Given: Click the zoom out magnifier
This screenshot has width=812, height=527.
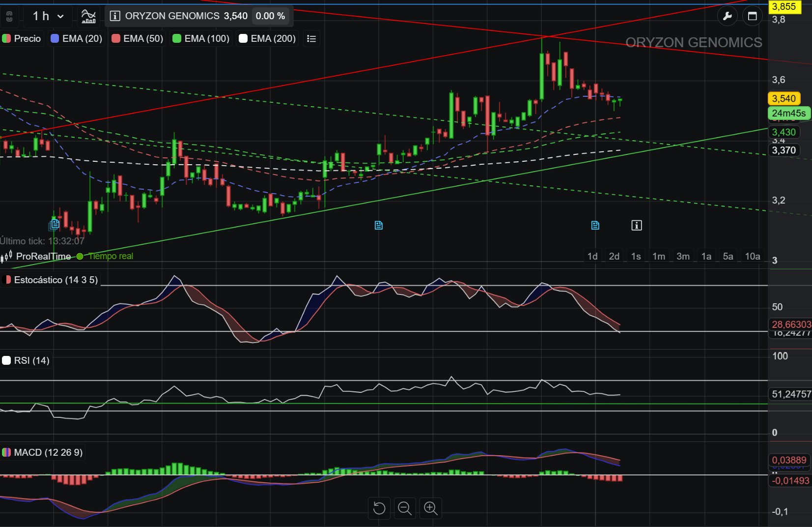Looking at the screenshot, I should click(x=405, y=508).
